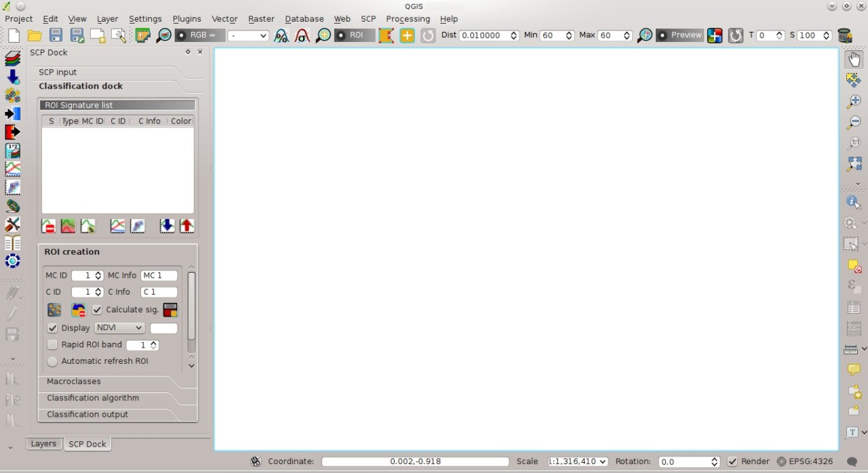
Task: Open the layout manager wrench icon
Action: [119, 35]
